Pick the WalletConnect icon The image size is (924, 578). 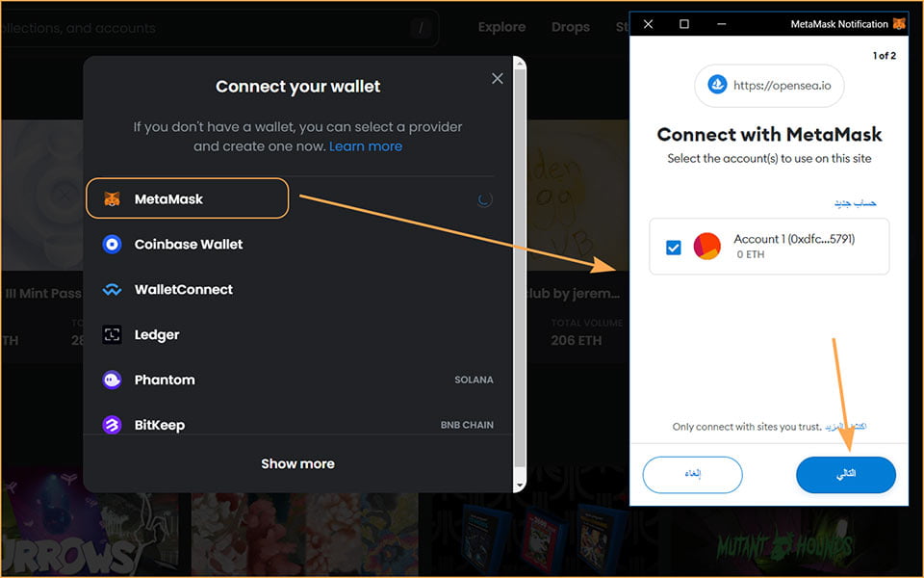click(x=112, y=290)
